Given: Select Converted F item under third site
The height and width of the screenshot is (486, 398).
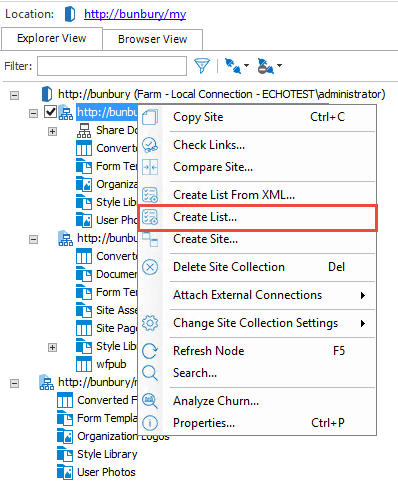Looking at the screenshot, I should coord(107,400).
